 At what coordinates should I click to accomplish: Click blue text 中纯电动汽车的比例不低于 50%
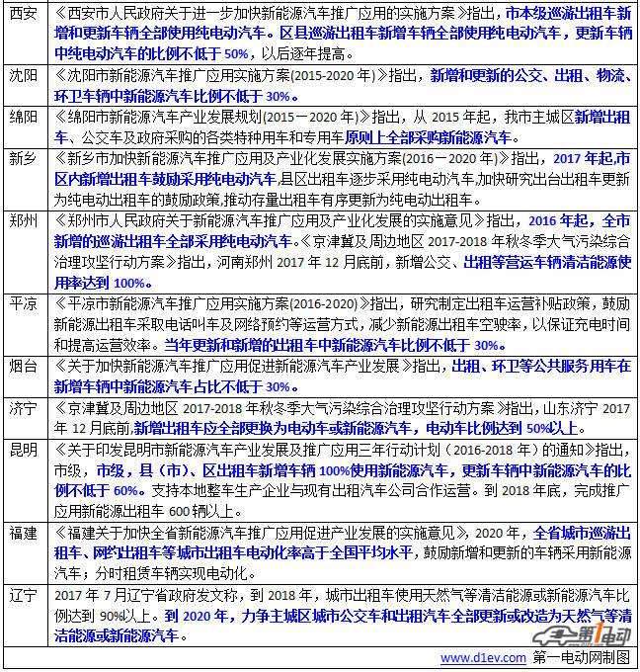(151, 53)
